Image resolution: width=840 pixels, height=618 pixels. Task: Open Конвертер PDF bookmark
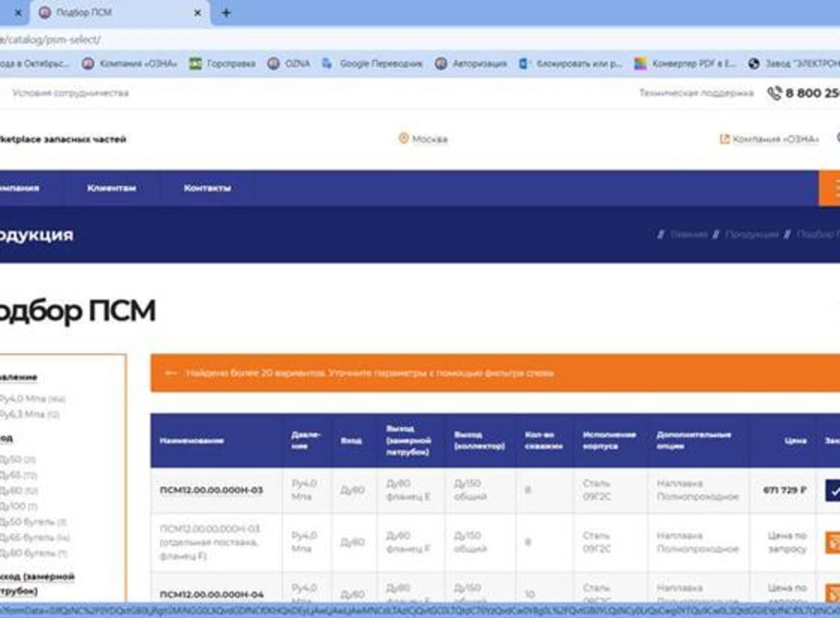coord(685,64)
